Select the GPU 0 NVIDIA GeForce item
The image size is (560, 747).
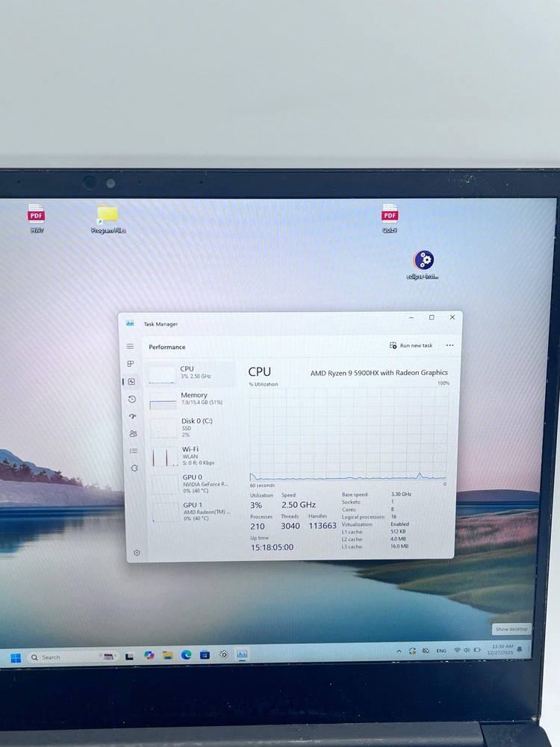coord(193,483)
